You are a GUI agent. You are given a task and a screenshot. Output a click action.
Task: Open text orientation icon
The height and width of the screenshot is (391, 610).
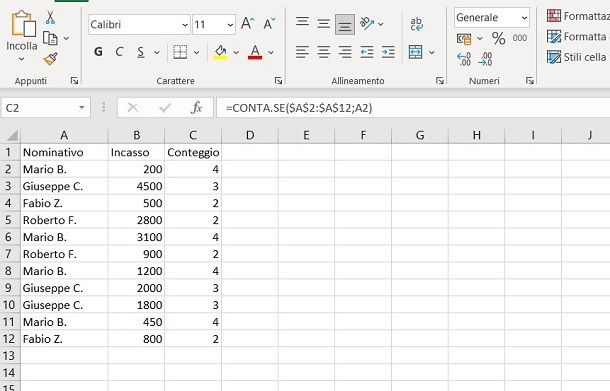pos(366,23)
